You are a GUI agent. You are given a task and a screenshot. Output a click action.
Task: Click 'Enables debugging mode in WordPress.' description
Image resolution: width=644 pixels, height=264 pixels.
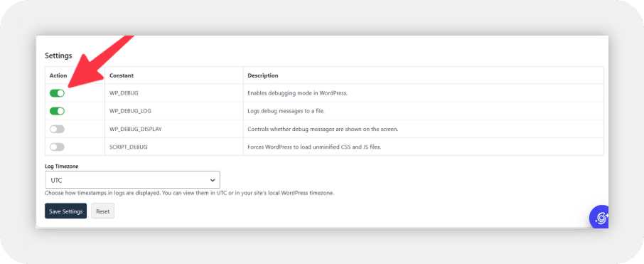pyautogui.click(x=297, y=93)
